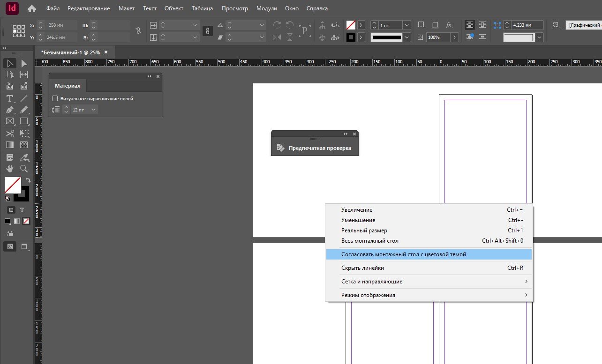Screen dimensions: 602x364
Task: Expand the 12 пт size dropdown
Action: point(94,110)
